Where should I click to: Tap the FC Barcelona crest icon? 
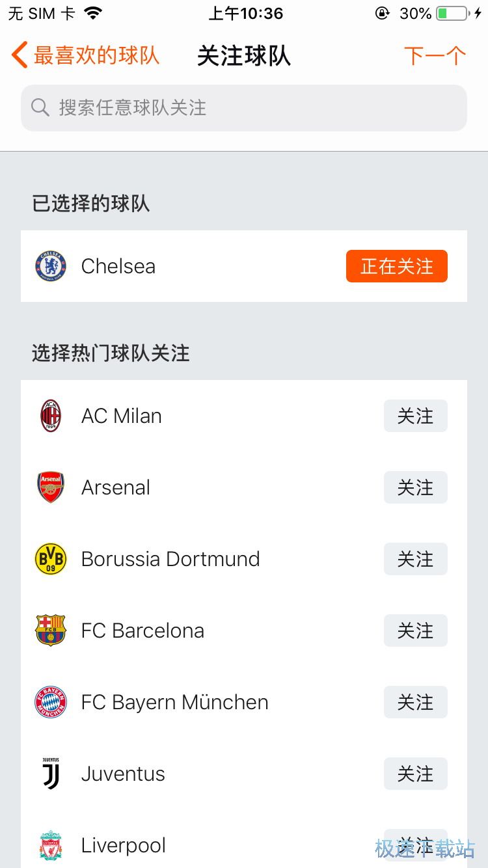click(51, 631)
